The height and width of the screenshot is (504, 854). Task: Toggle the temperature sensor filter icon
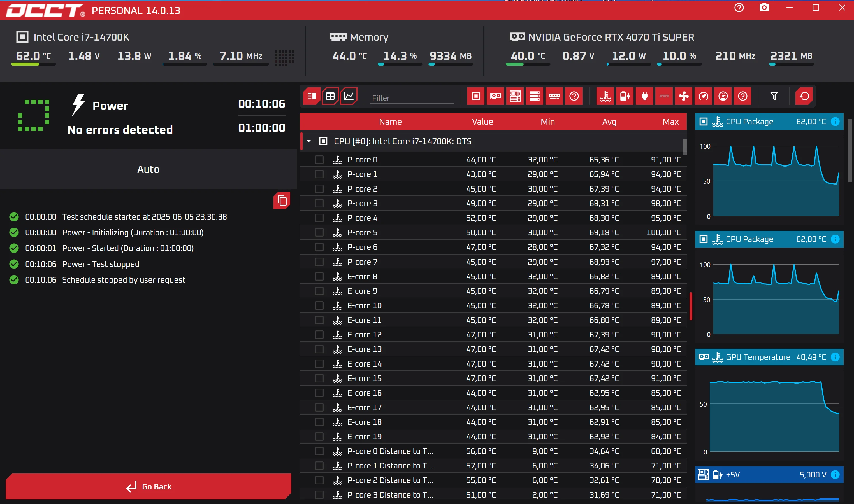click(605, 96)
